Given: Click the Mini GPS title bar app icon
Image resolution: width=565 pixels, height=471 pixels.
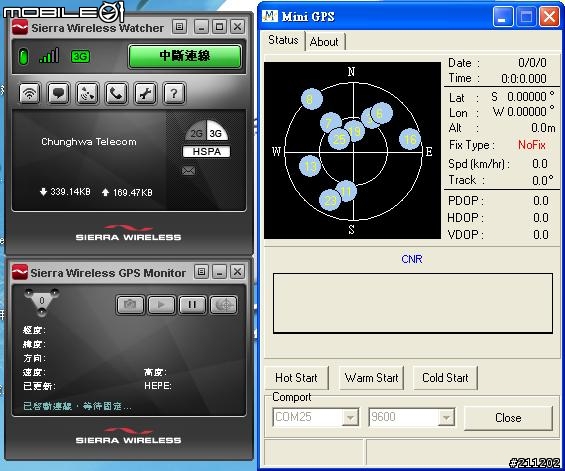Looking at the screenshot, I should (270, 16).
